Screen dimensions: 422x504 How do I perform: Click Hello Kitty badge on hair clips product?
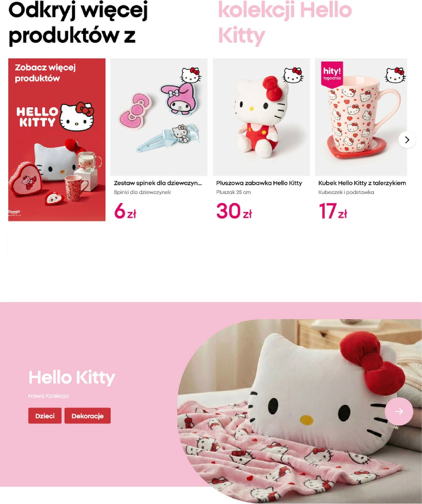tap(191, 75)
